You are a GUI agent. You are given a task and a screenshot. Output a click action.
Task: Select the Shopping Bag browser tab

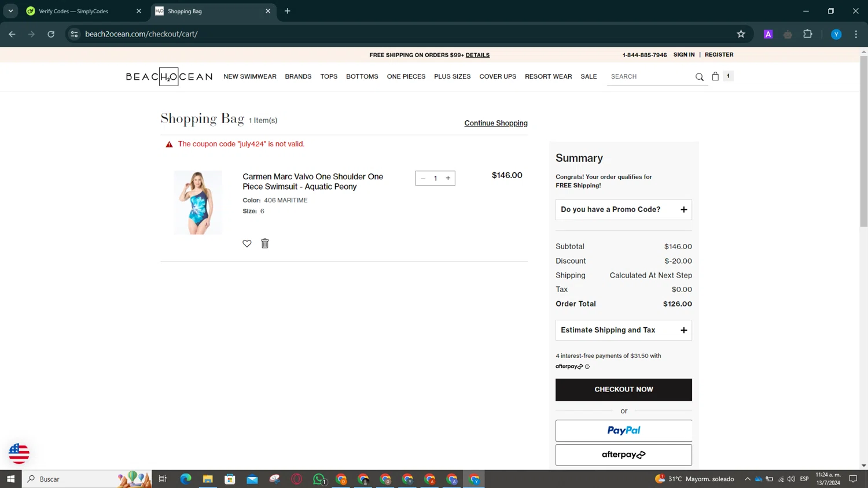point(214,11)
